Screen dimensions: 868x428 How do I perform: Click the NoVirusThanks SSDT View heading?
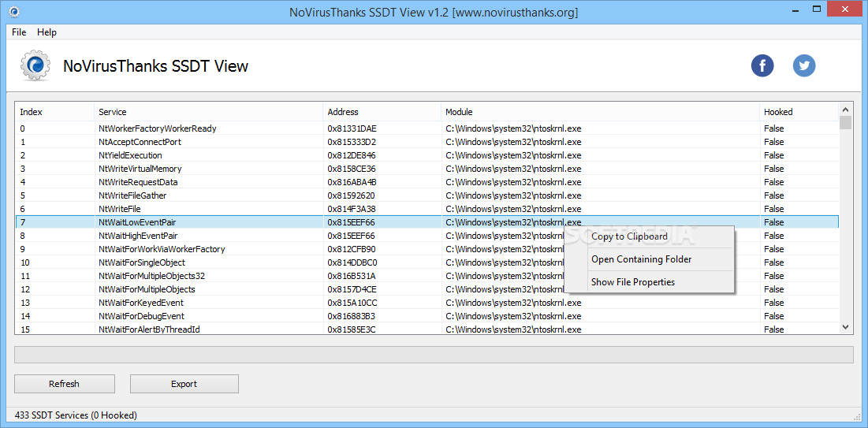[155, 66]
